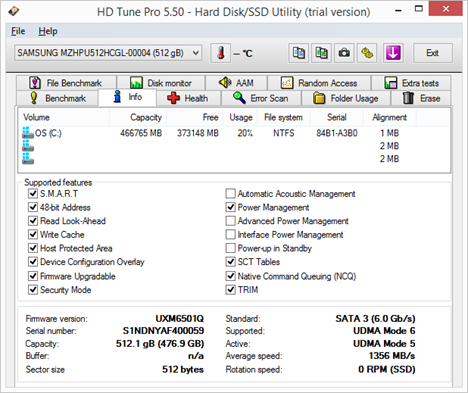The height and width of the screenshot is (393, 468).
Task: Click the Usage column header
Action: point(241,117)
